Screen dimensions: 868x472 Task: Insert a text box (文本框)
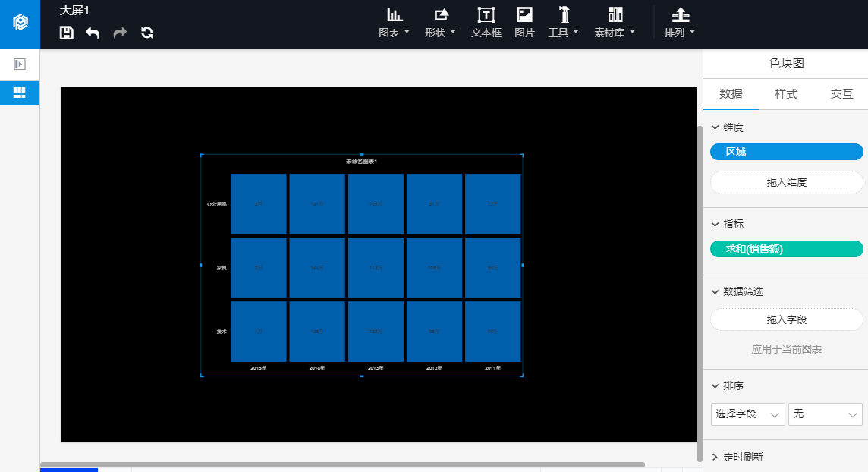pyautogui.click(x=486, y=23)
